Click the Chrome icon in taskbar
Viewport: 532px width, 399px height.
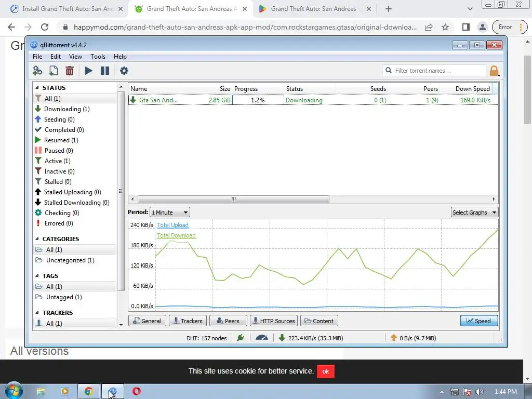pos(88,392)
